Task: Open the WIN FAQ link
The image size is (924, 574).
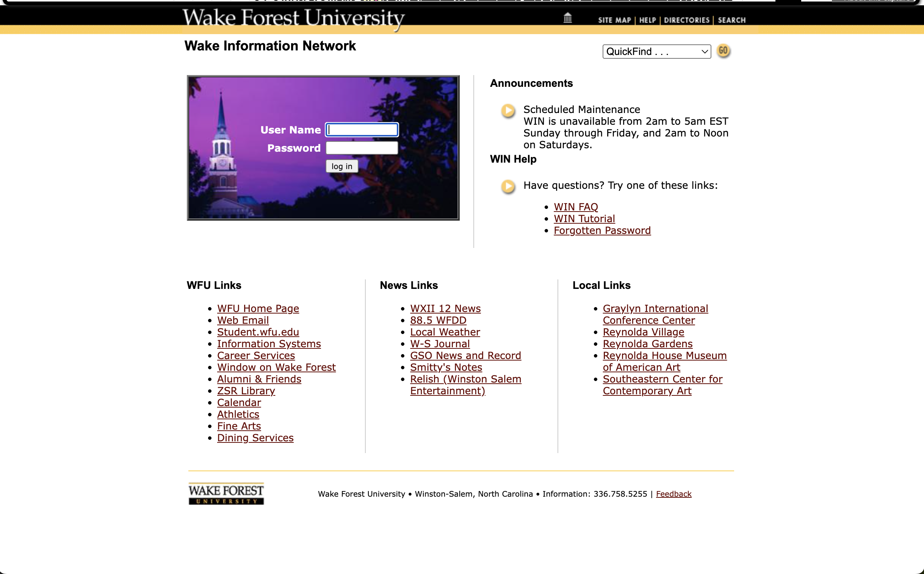Action: click(x=576, y=207)
